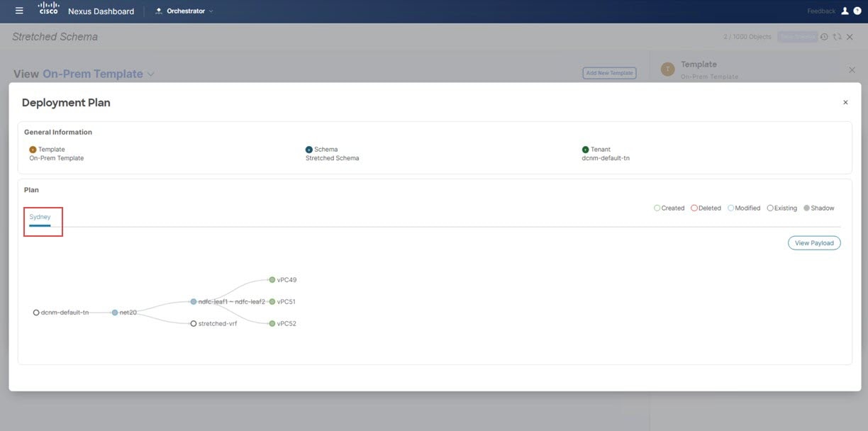The height and width of the screenshot is (431, 868).
Task: Click the Deleted legend marker
Action: (694, 208)
